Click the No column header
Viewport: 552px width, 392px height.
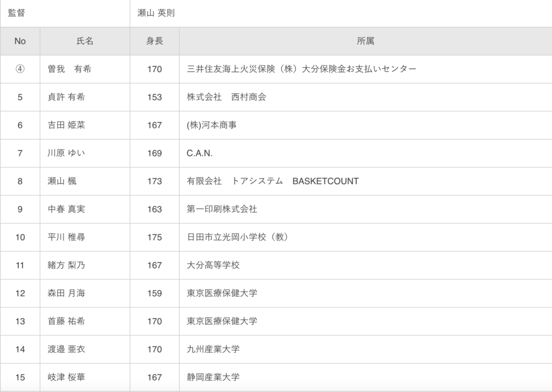20,41
